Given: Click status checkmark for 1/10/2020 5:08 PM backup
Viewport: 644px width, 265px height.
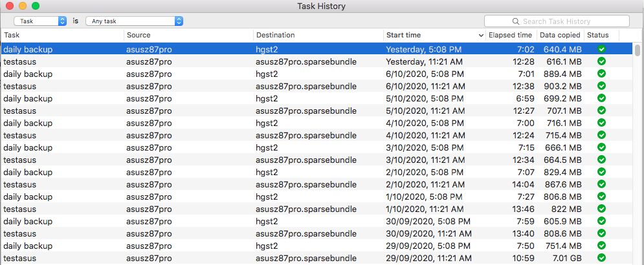Looking at the screenshot, I should pos(602,196).
